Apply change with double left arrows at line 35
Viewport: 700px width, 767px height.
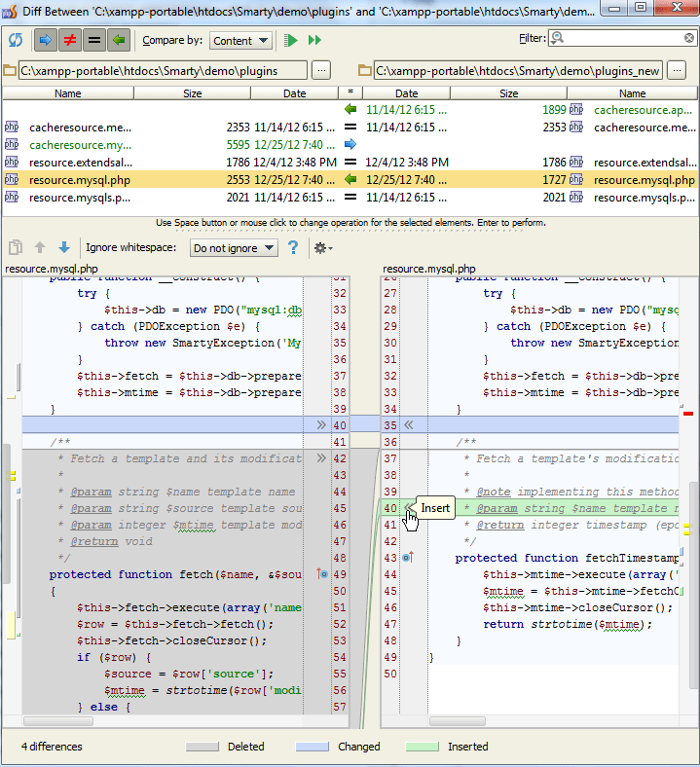click(409, 424)
